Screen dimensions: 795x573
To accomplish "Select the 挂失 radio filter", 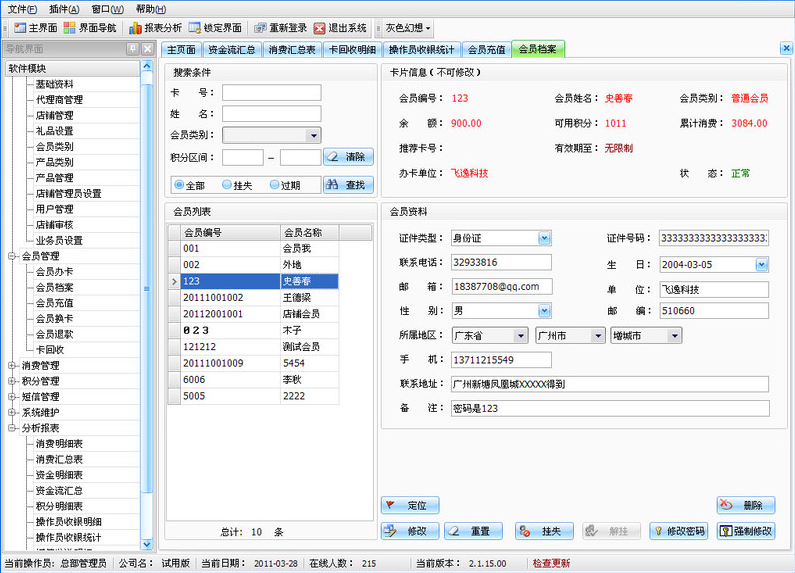I will pyautogui.click(x=228, y=185).
